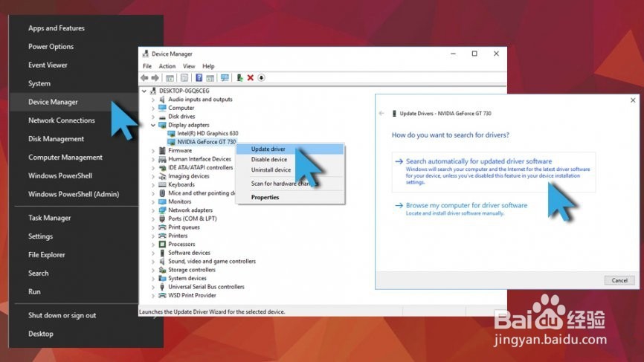Expand the Computer category
The height and width of the screenshot is (362, 644).
click(153, 109)
